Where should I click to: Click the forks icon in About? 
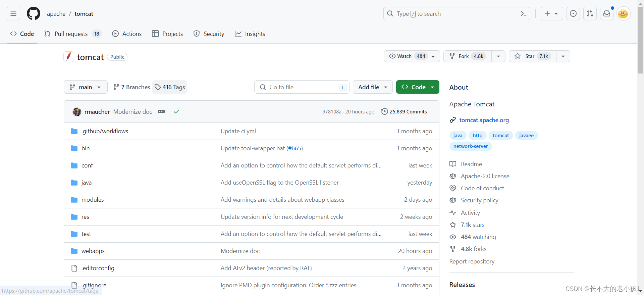[x=453, y=249]
